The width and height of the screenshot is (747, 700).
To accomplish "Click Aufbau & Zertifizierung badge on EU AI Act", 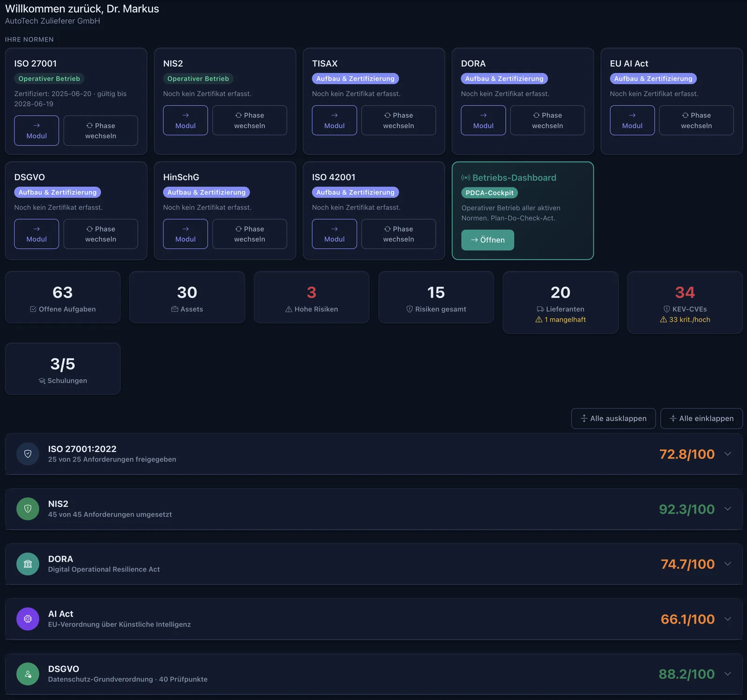I will 653,78.
